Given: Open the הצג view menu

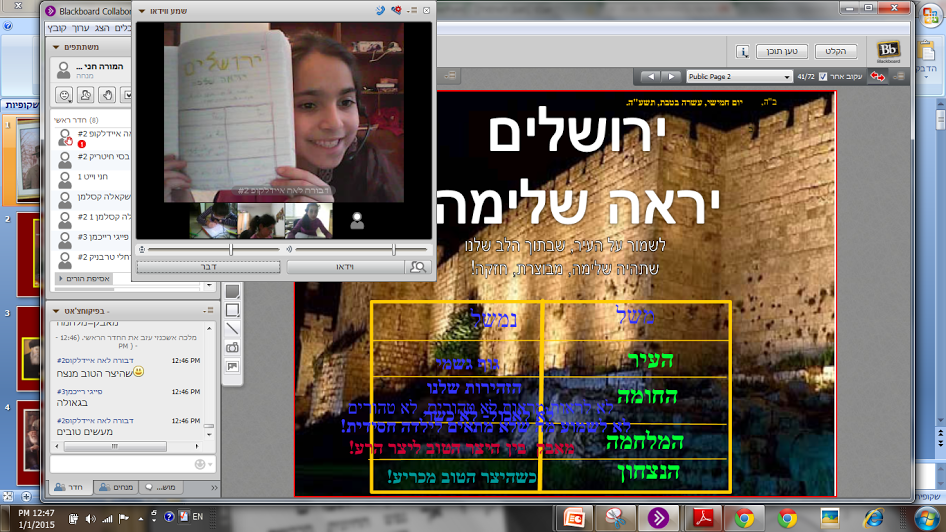Looking at the screenshot, I should pos(101,28).
